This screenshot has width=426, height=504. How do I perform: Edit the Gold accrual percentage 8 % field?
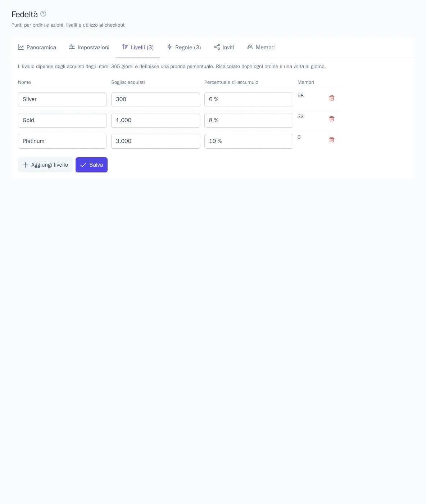249,120
